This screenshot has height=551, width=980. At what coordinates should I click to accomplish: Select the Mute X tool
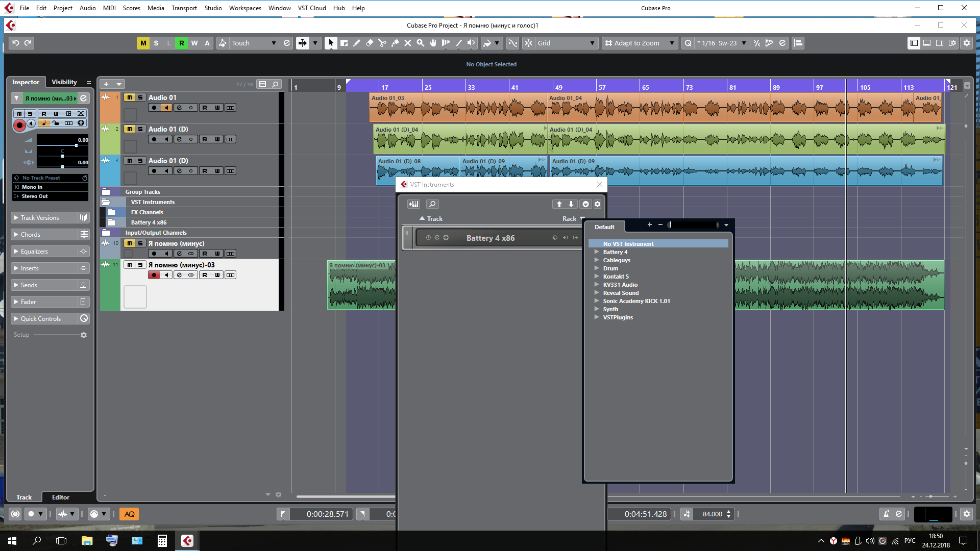[408, 43]
